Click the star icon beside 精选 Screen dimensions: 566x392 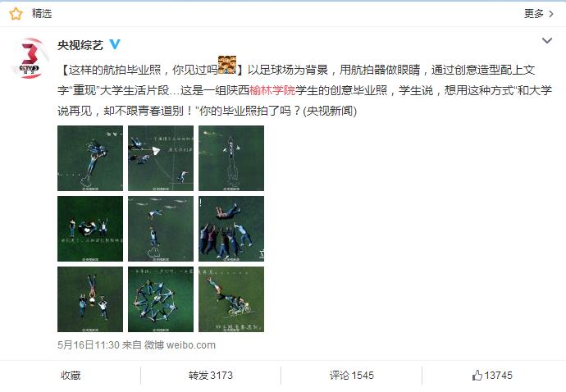click(x=16, y=14)
